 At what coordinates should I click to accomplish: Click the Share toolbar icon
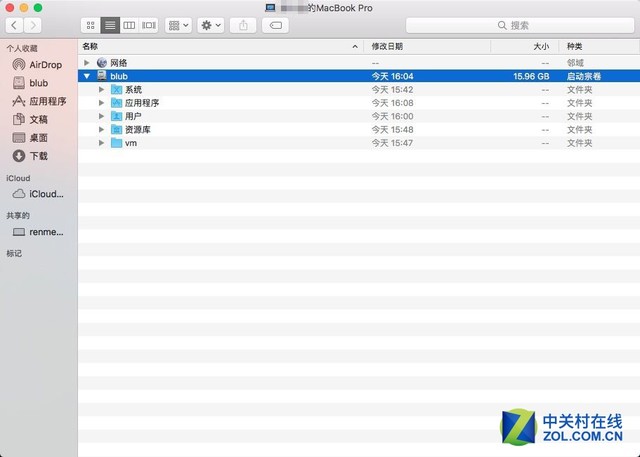[243, 25]
